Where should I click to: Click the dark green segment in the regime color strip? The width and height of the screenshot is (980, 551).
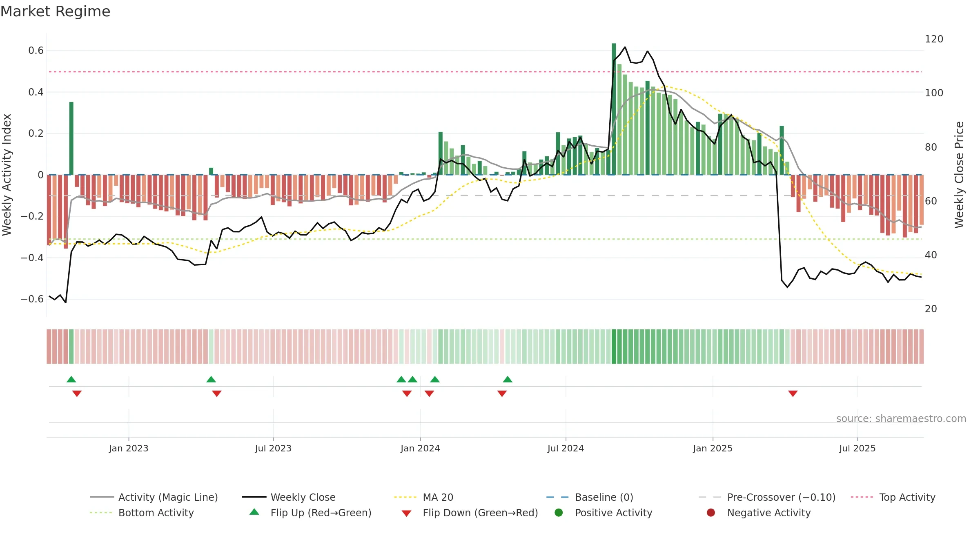click(x=614, y=347)
